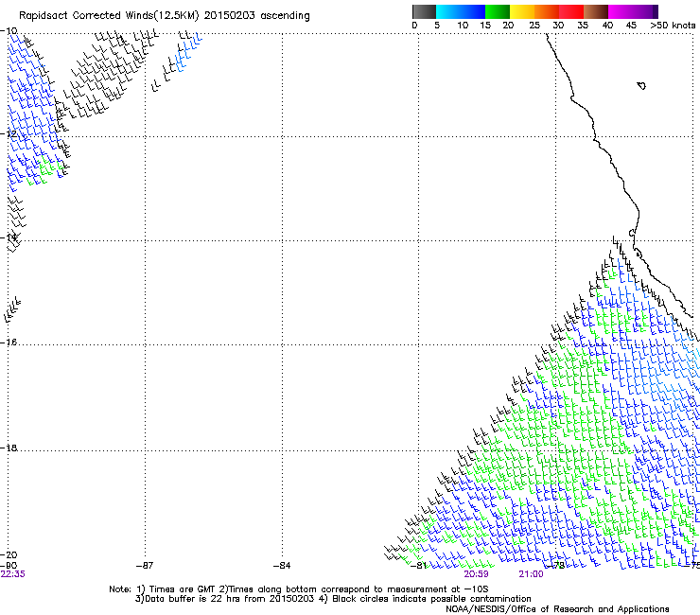The width and height of the screenshot is (700, 615).
Task: Click the purple '22:35' time stamp
Action: click(x=13, y=574)
